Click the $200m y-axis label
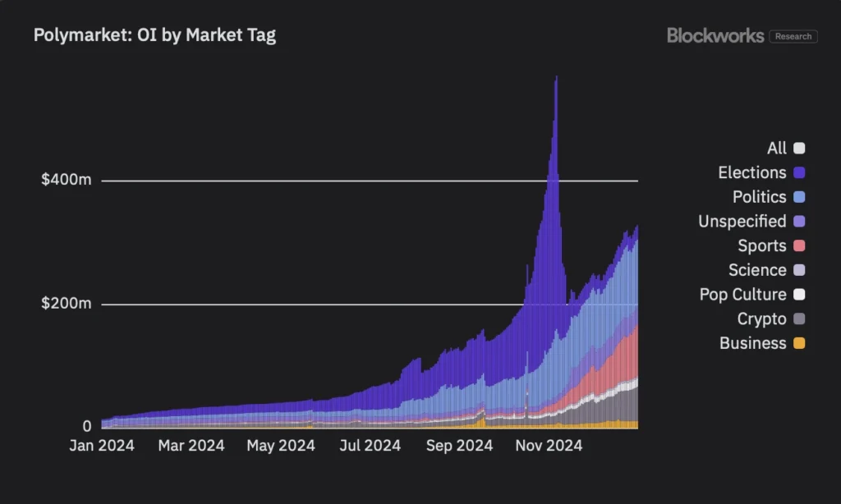The height and width of the screenshot is (504, 841). pos(67,304)
